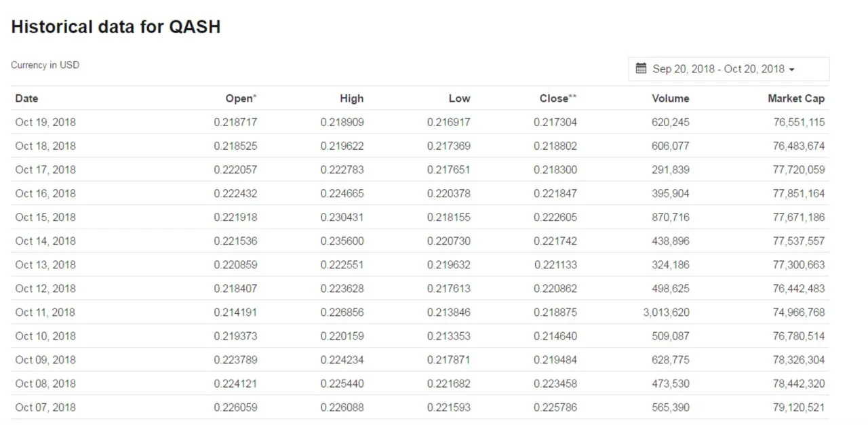This screenshot has height=425, width=868.
Task: Click the Volume column header
Action: point(671,98)
